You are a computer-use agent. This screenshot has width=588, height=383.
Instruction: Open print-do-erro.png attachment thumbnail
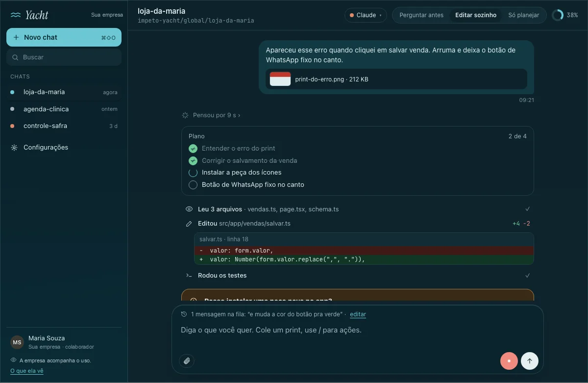280,79
